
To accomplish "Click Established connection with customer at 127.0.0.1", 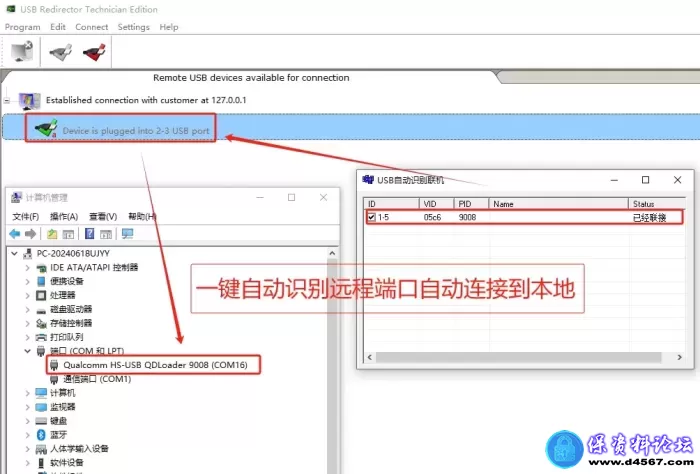I will point(146,100).
